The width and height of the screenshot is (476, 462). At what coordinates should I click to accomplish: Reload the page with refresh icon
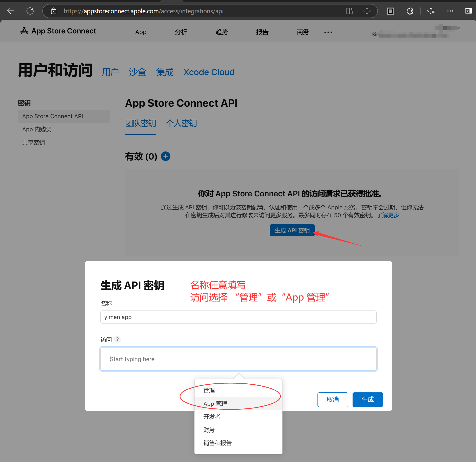pyautogui.click(x=30, y=11)
